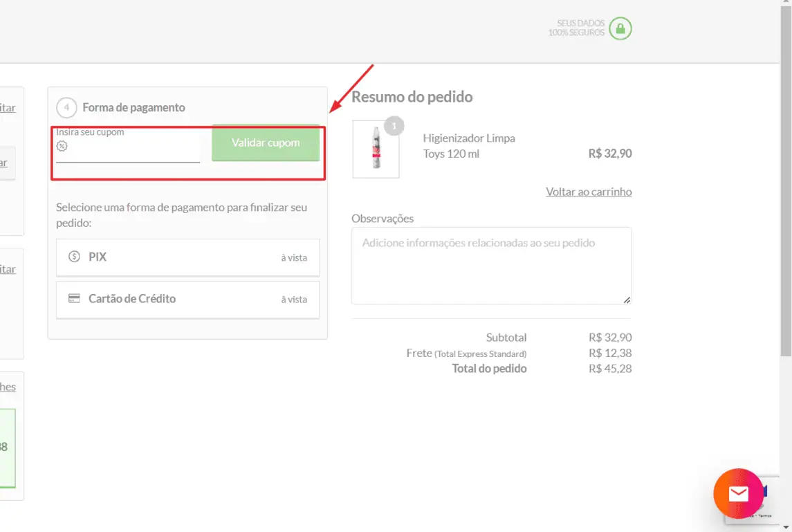The image size is (792, 532).
Task: Click the Observações label
Action: click(x=383, y=218)
